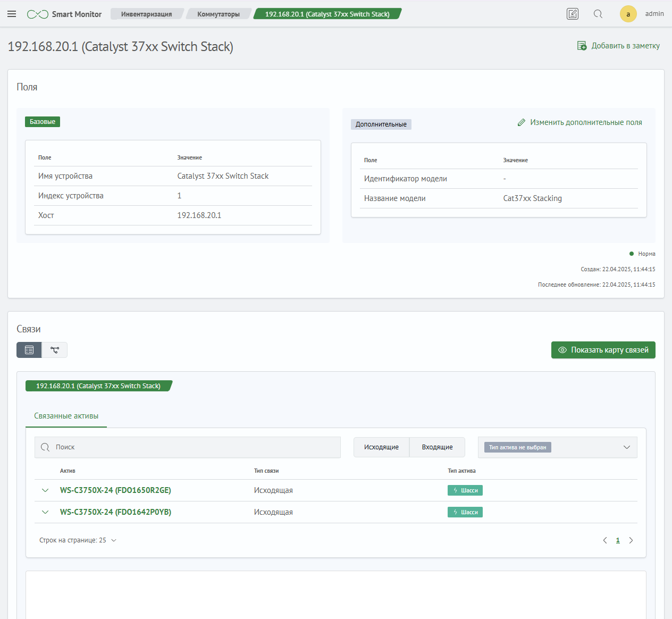Screen dimensions: 672x619
Task: Switch links to table list view
Action: pyautogui.click(x=29, y=350)
